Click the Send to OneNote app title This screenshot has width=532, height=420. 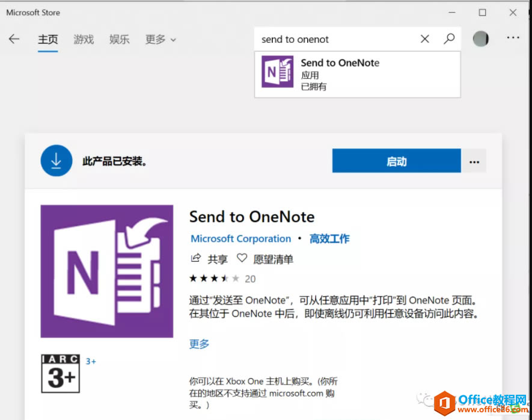coord(252,217)
